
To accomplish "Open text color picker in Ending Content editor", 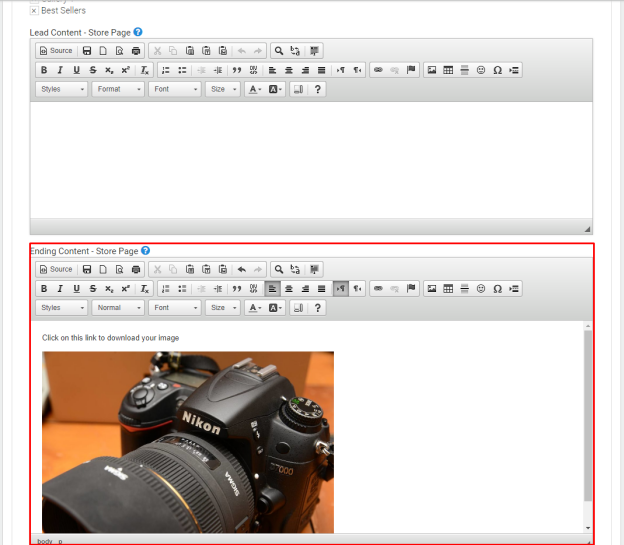I will (x=255, y=308).
